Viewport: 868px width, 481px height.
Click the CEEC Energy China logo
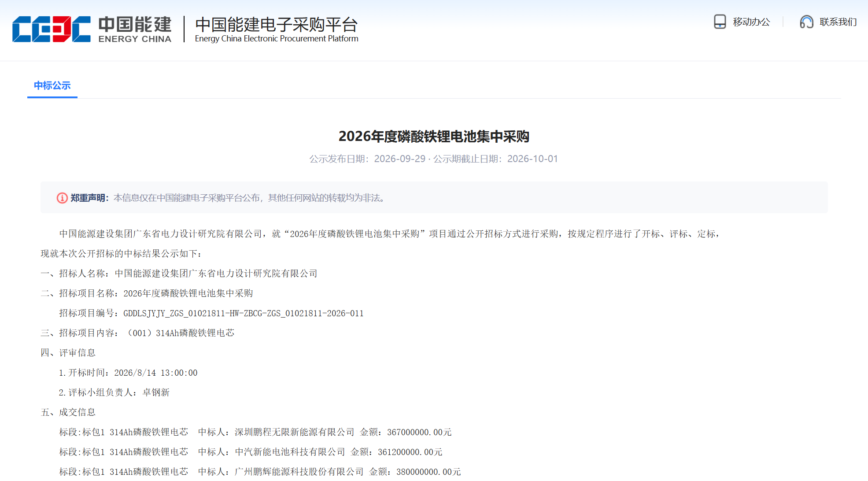[x=92, y=30]
